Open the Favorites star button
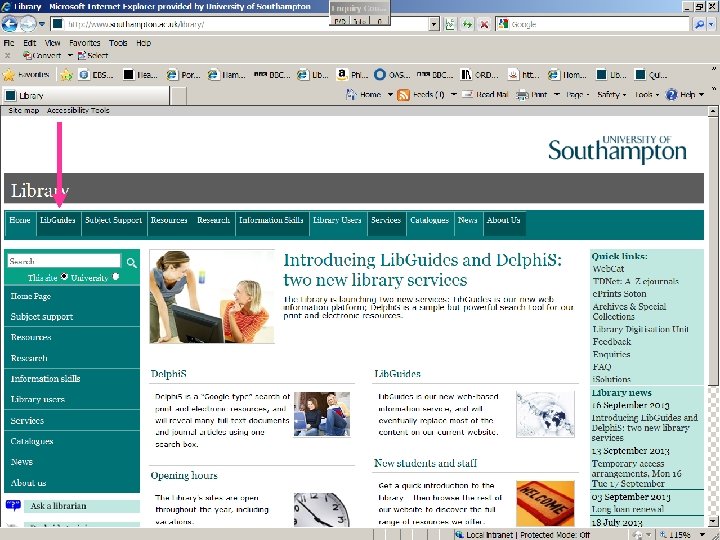The image size is (720, 540). (26, 74)
